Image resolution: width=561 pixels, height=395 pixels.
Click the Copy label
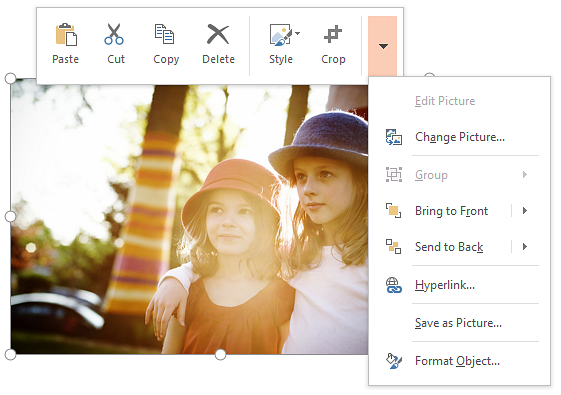click(x=166, y=59)
